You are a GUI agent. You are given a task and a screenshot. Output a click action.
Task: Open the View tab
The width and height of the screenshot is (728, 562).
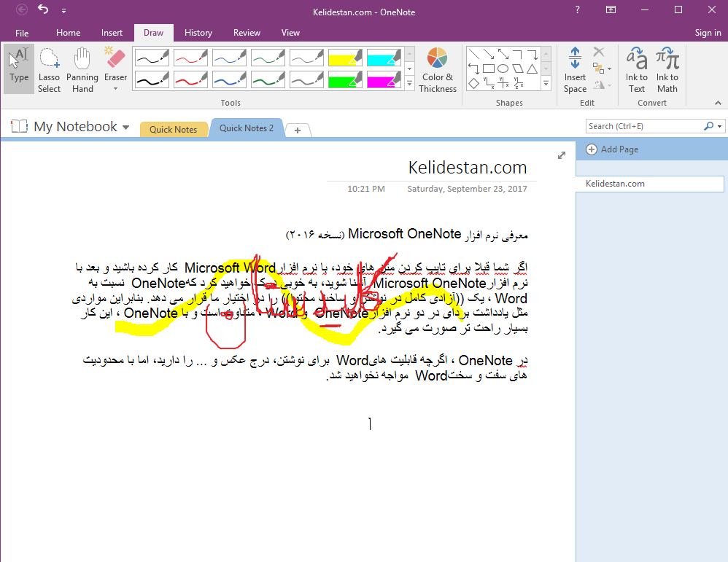coord(290,33)
